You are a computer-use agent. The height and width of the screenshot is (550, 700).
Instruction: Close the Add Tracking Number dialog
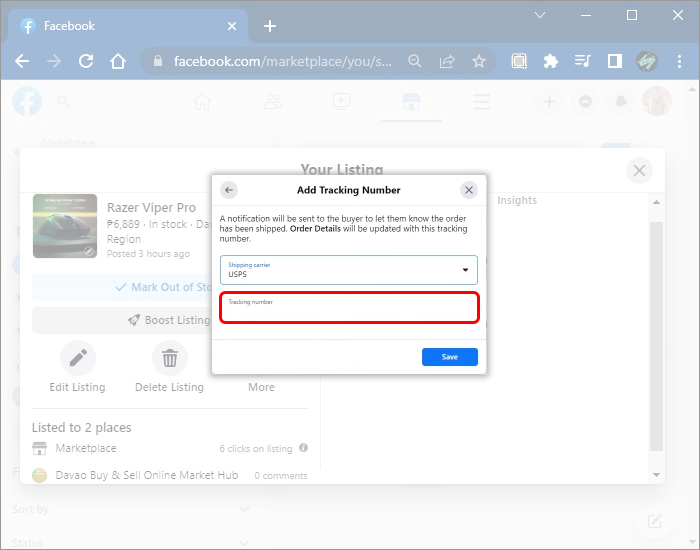pos(469,190)
